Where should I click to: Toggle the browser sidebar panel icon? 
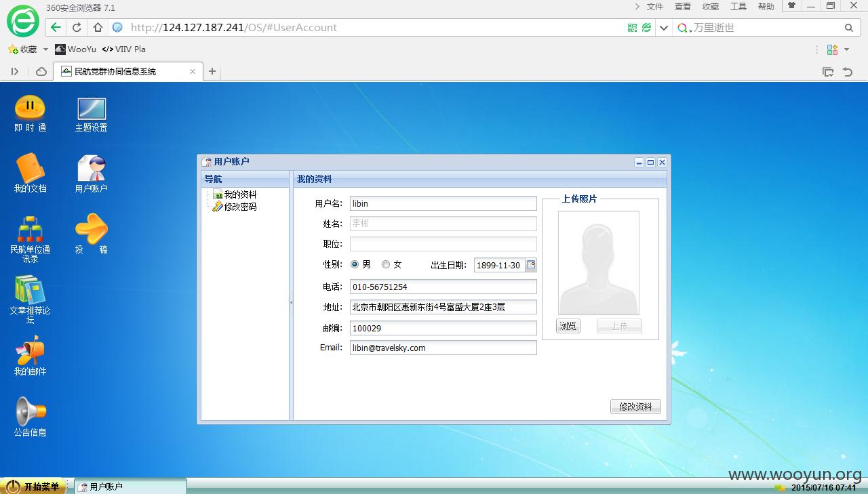(x=15, y=71)
